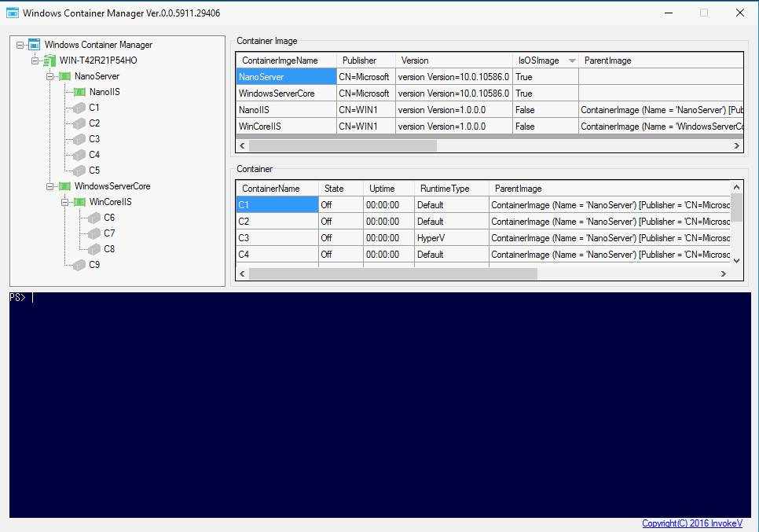This screenshot has height=532, width=759.
Task: Click the HyperV runtime type cell
Action: 452,238
